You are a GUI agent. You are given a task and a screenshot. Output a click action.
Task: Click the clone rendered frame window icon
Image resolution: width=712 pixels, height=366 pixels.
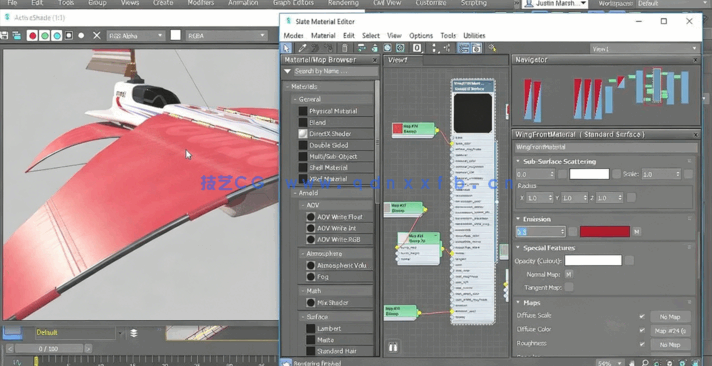pos(16,35)
